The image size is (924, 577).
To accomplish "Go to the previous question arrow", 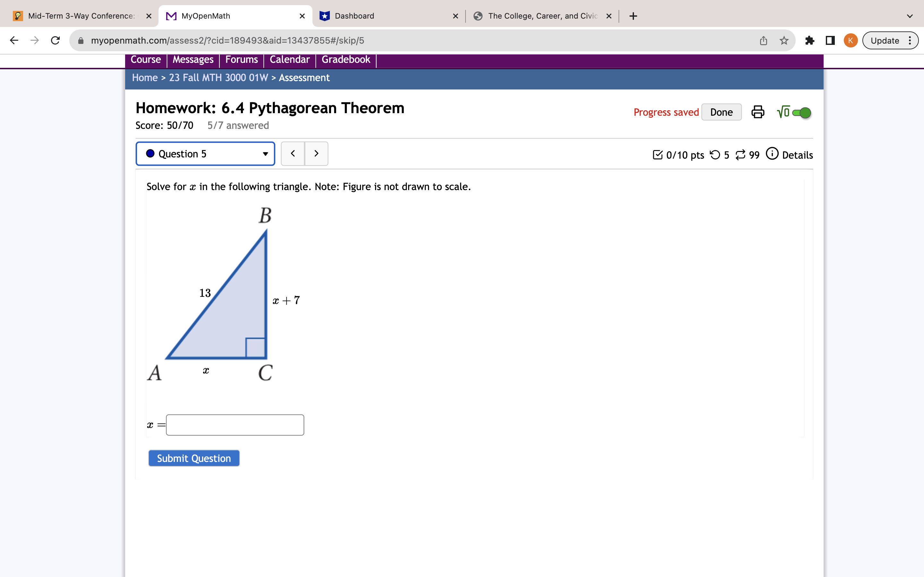I will click(293, 154).
